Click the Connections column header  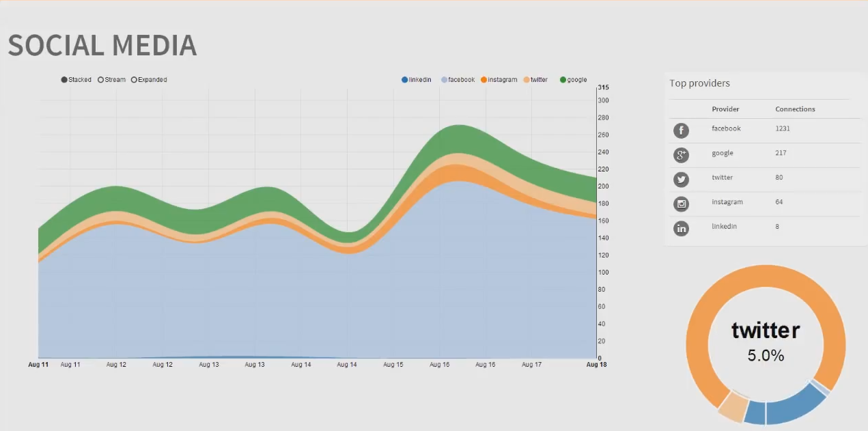click(x=795, y=109)
